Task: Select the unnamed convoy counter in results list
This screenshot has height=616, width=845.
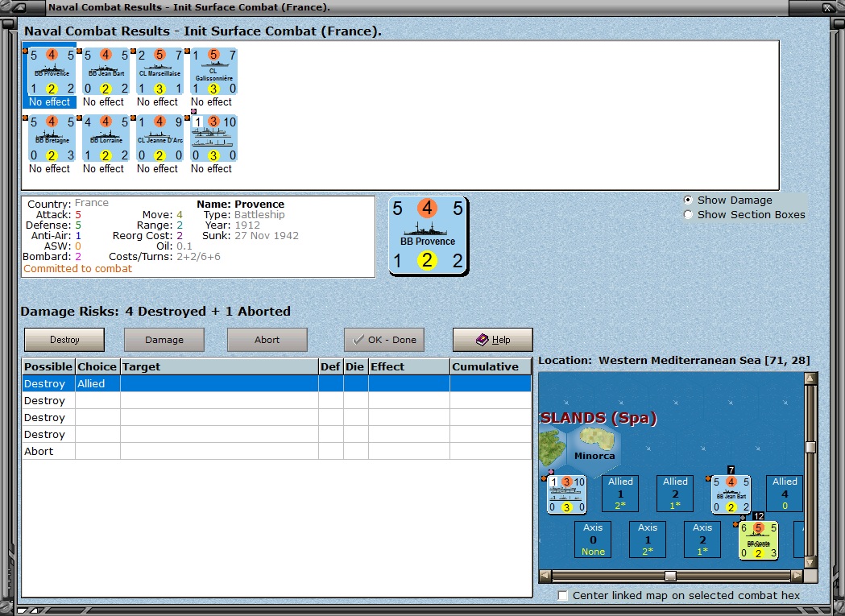Action: [213, 138]
